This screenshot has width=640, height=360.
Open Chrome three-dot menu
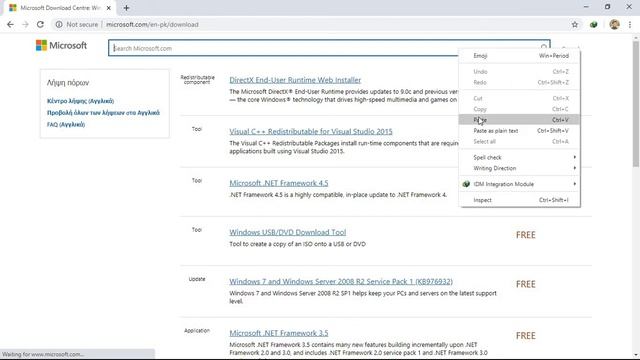(x=630, y=24)
